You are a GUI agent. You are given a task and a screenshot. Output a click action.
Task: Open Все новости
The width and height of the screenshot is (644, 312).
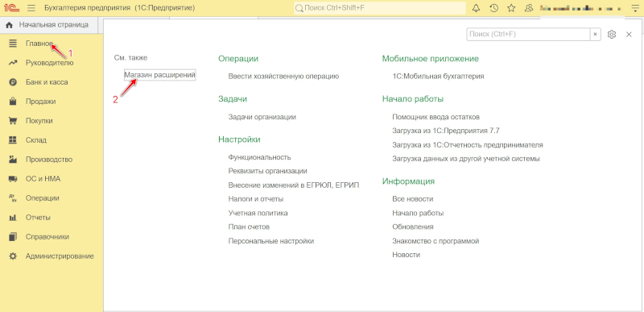pos(413,199)
